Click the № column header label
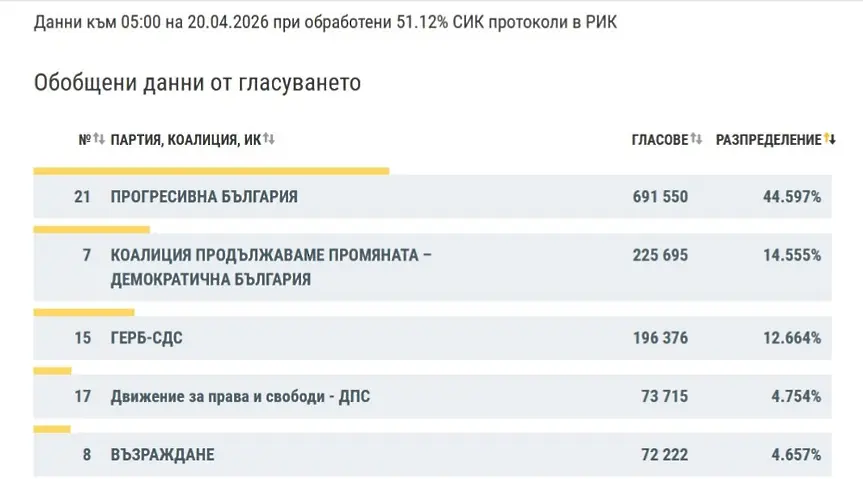863x479 pixels. click(84, 140)
